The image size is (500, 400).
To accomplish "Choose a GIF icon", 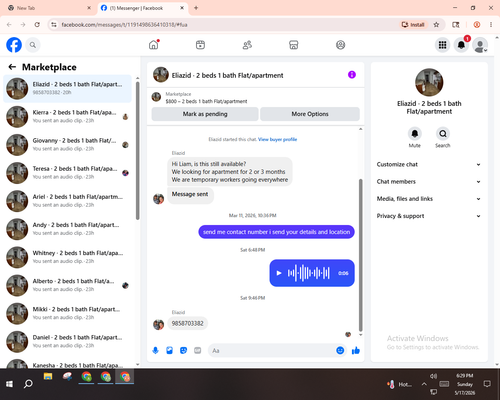I will coord(197,350).
